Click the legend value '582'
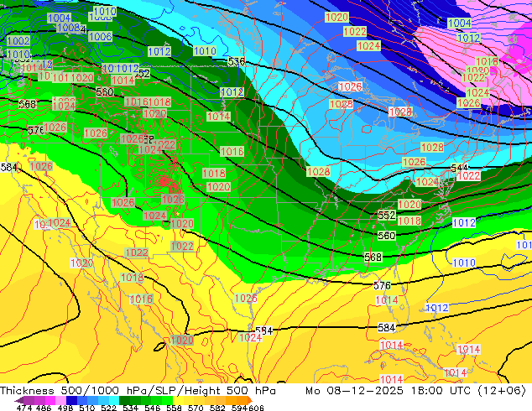This screenshot has height=411, width=532. tap(217, 408)
